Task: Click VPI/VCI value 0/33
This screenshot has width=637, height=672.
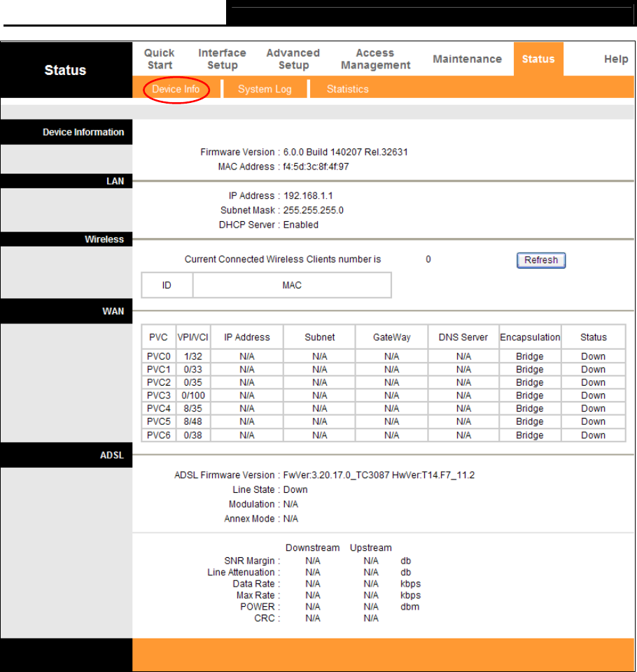Action: (193, 370)
